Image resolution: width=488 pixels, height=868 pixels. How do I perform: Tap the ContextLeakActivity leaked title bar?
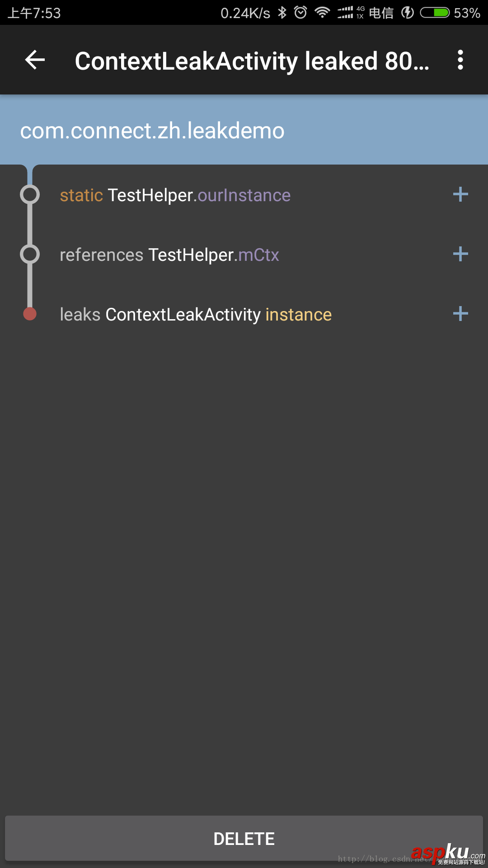coord(253,60)
